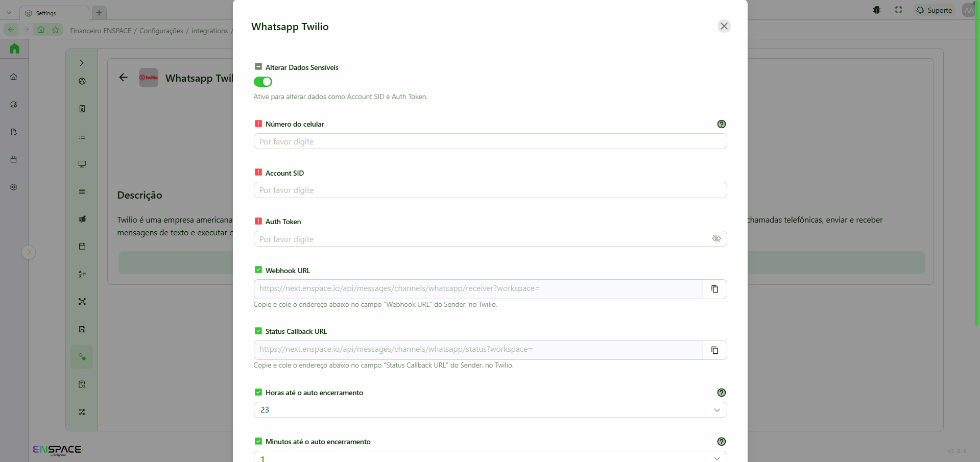Copy the Status Callback URL

(x=714, y=350)
